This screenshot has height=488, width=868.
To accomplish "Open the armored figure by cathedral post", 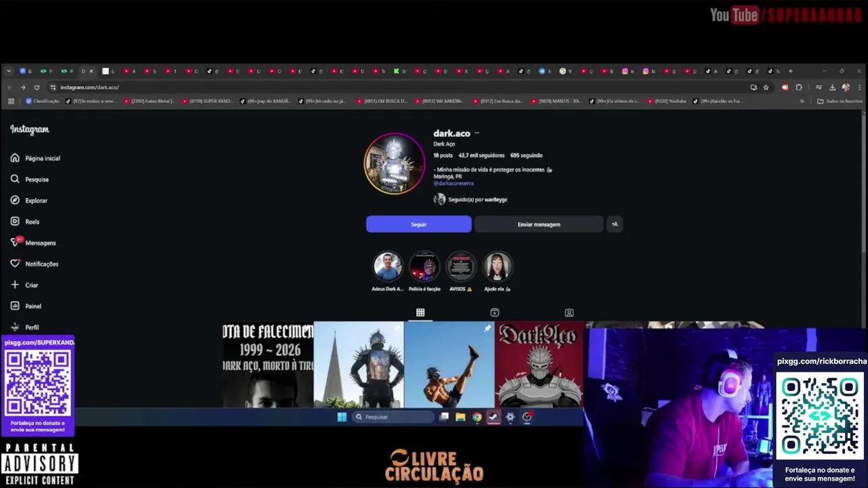I will pos(359,365).
